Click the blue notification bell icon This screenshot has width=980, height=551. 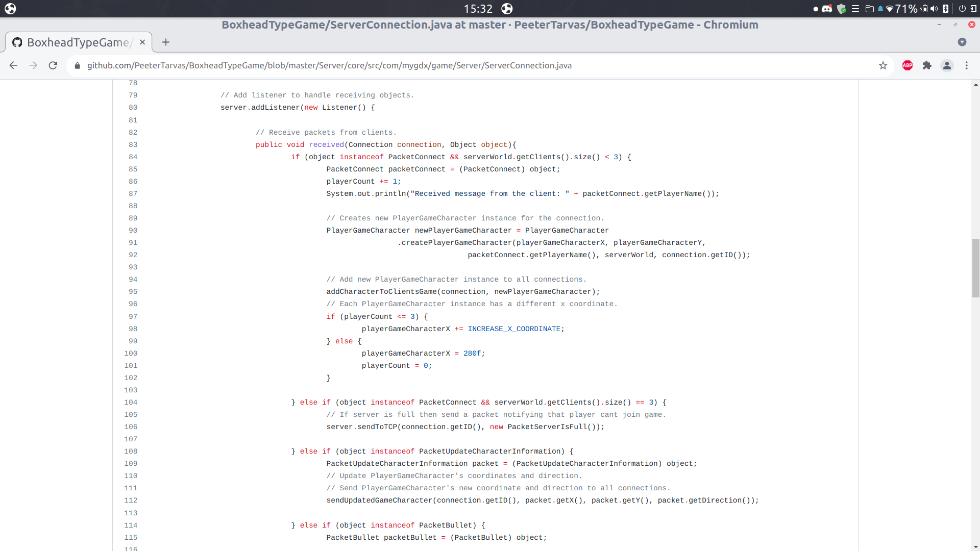[880, 9]
